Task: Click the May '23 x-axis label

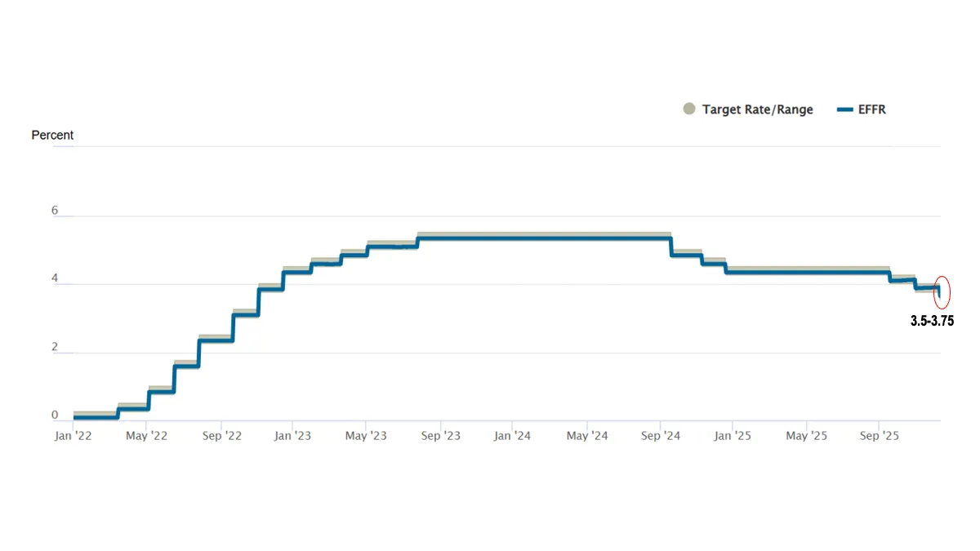Action: click(367, 436)
